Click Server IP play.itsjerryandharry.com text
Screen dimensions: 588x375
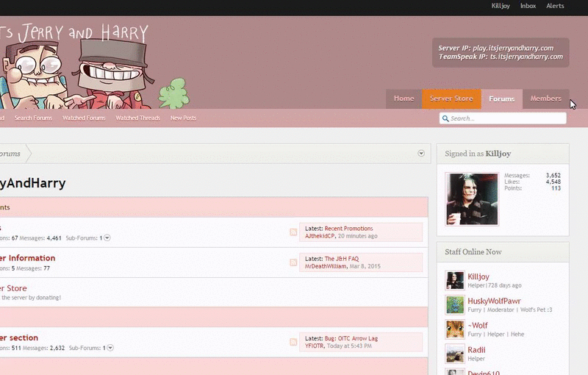pos(495,48)
